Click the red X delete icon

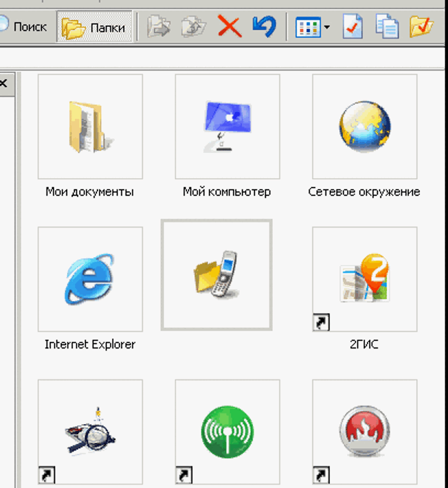[230, 26]
